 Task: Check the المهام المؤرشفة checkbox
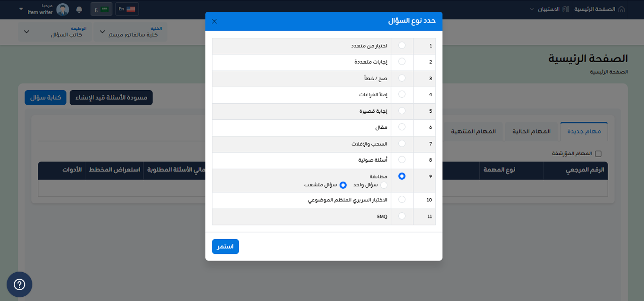point(598,154)
